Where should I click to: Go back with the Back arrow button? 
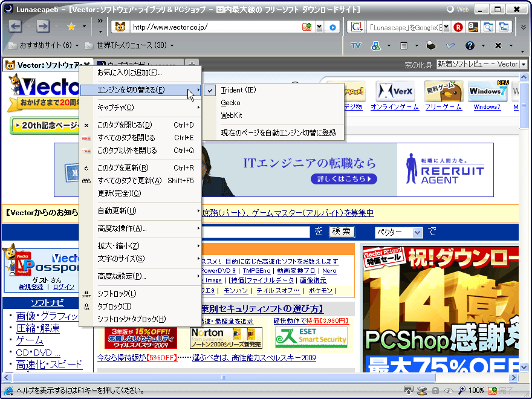[15, 27]
